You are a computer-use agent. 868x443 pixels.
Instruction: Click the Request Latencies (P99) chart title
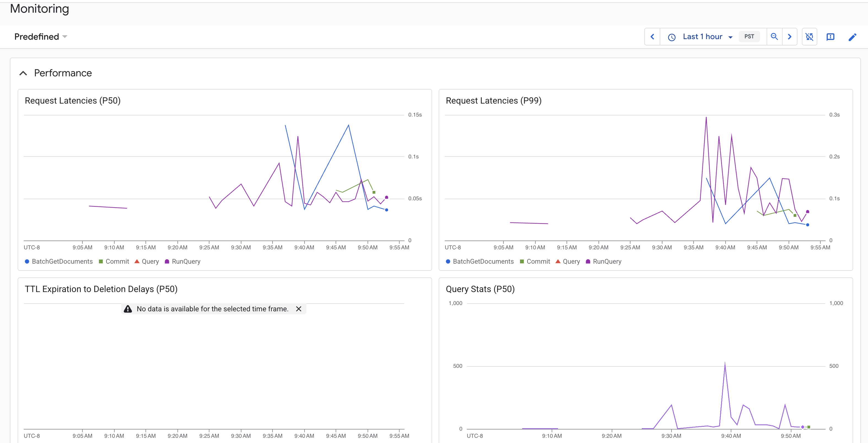coord(493,101)
